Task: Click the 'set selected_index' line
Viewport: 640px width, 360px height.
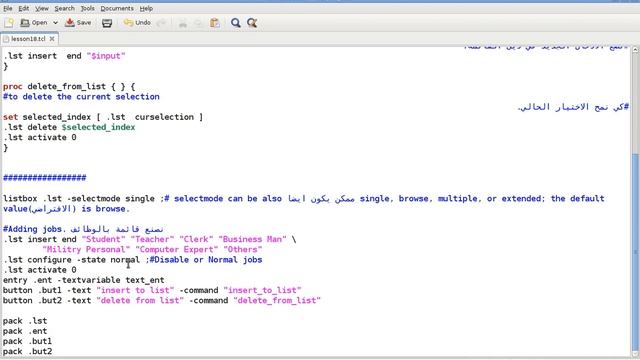Action: click(x=103, y=117)
